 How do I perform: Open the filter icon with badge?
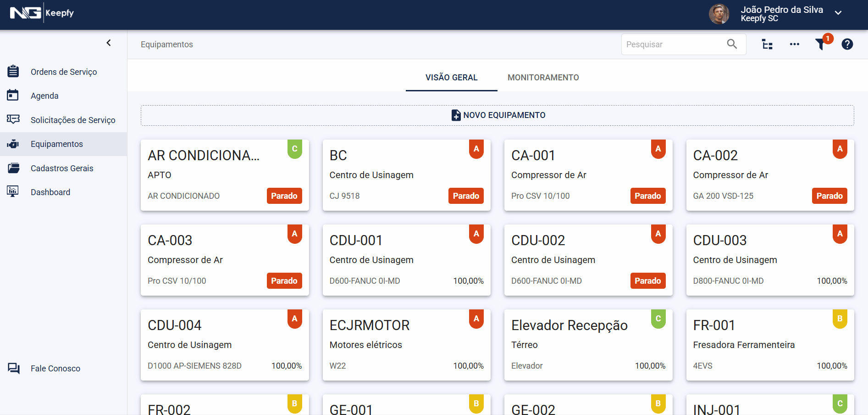pyautogui.click(x=821, y=44)
